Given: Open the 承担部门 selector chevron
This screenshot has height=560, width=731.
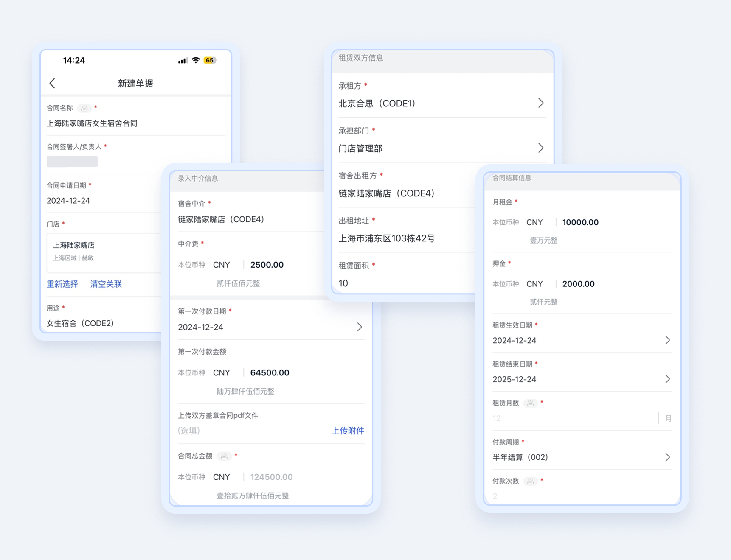Looking at the screenshot, I should (x=540, y=148).
